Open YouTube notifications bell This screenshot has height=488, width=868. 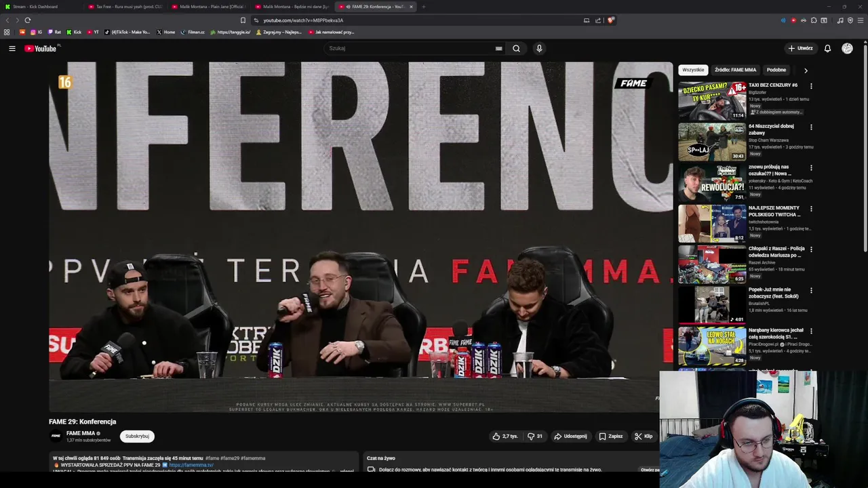[827, 48]
